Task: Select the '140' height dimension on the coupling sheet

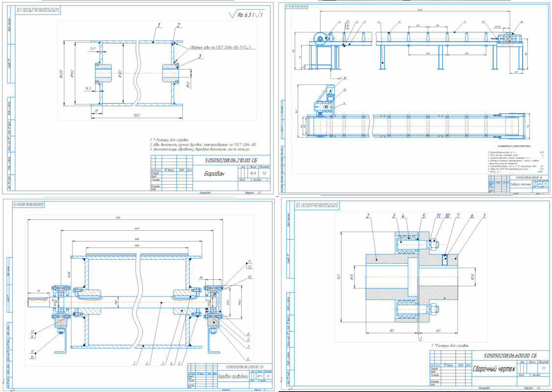Action: (x=338, y=276)
